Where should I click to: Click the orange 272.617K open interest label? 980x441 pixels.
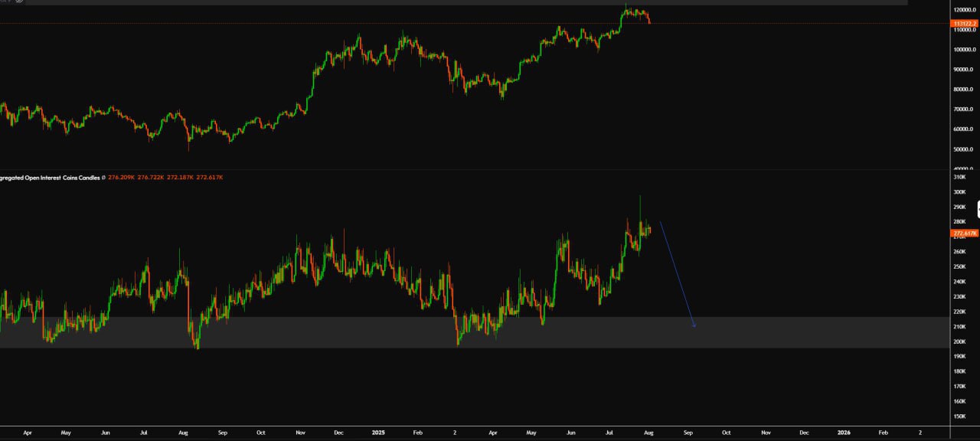pyautogui.click(x=964, y=233)
